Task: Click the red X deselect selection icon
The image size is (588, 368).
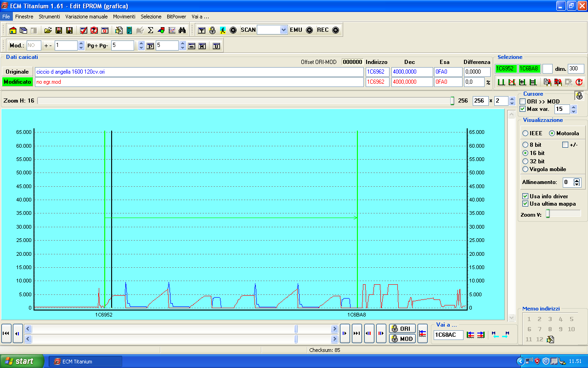Action: pyautogui.click(x=511, y=82)
